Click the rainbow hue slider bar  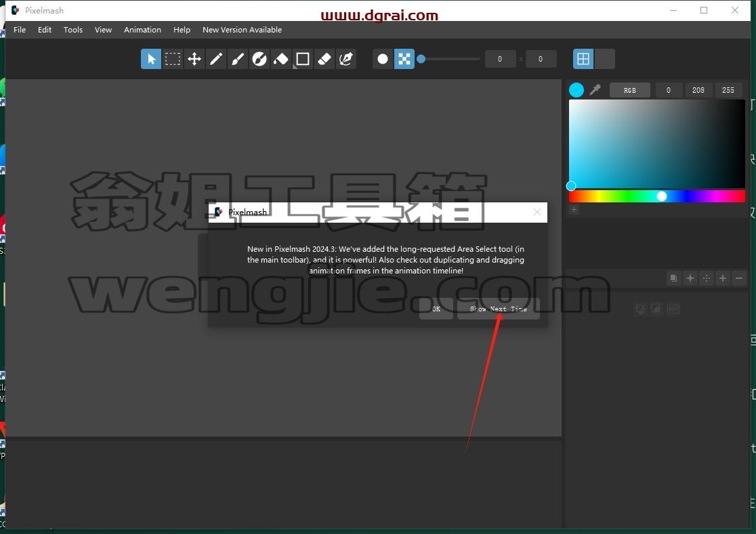click(x=656, y=196)
